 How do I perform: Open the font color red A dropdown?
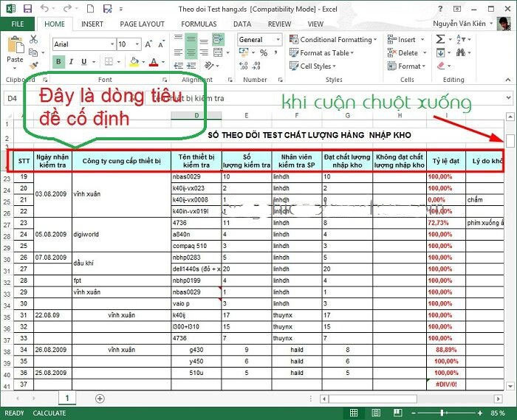coord(163,62)
